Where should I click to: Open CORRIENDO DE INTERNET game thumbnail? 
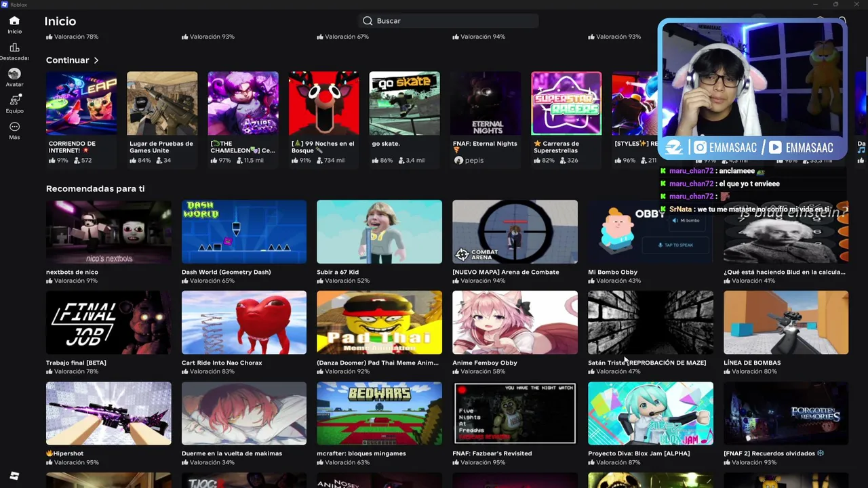(x=81, y=103)
